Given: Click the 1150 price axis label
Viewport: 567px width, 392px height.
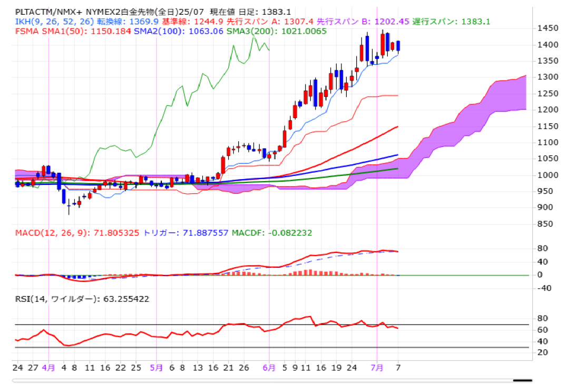Looking at the screenshot, I should pyautogui.click(x=548, y=126).
